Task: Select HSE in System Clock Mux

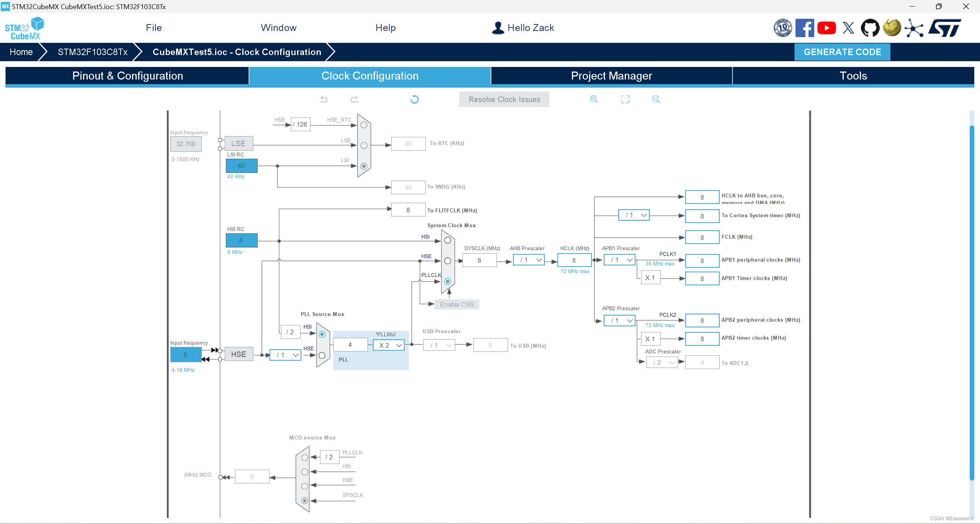Action: click(x=448, y=261)
